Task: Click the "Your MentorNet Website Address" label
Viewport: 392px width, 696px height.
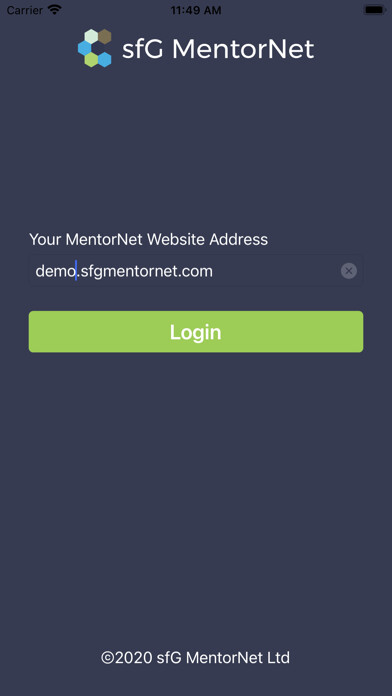Action: (x=148, y=240)
